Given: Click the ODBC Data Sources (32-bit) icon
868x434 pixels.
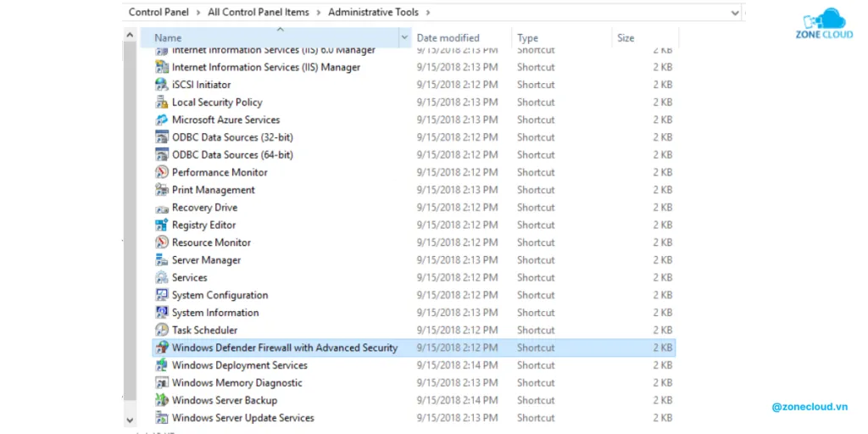Looking at the screenshot, I should coord(162,137).
